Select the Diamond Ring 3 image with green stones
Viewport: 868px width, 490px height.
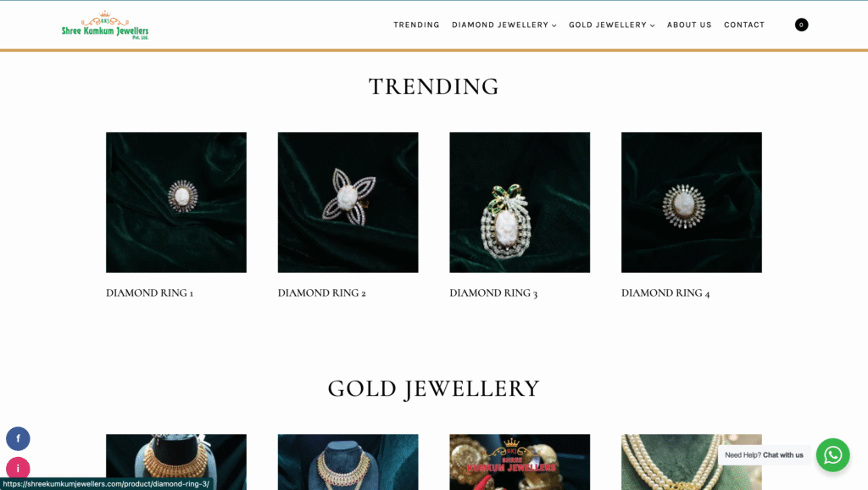click(520, 202)
